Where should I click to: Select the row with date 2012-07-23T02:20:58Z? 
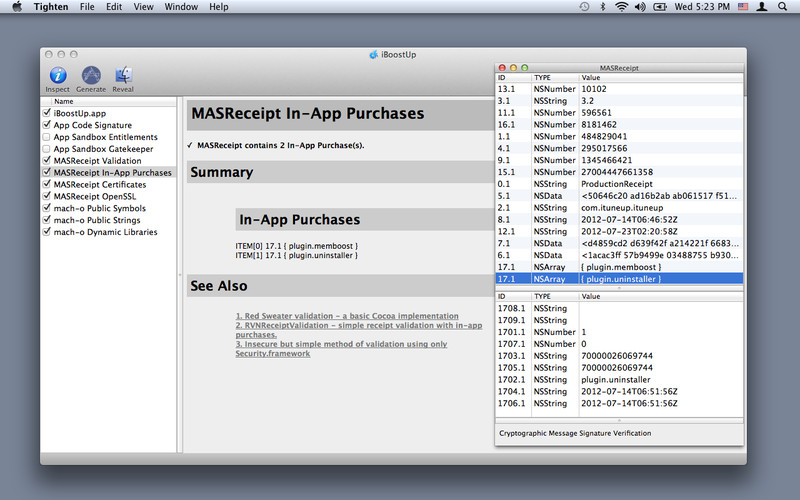[x=619, y=231]
